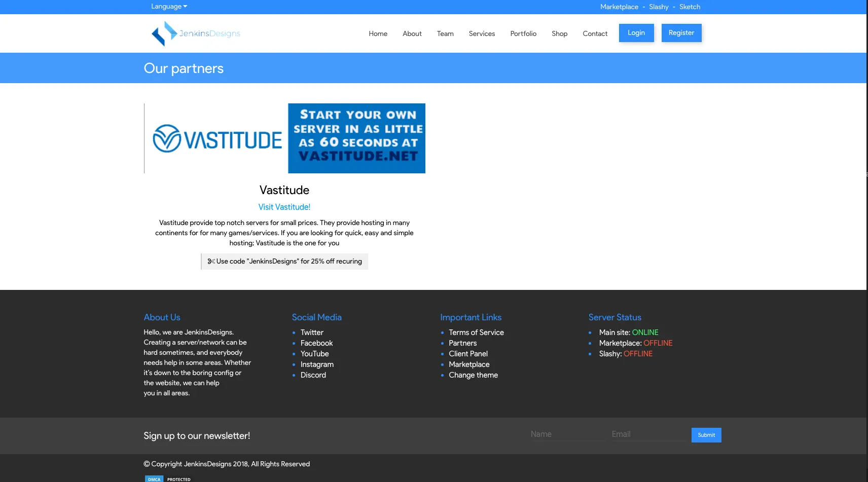Open the Discord social link
868x482 pixels.
point(313,375)
